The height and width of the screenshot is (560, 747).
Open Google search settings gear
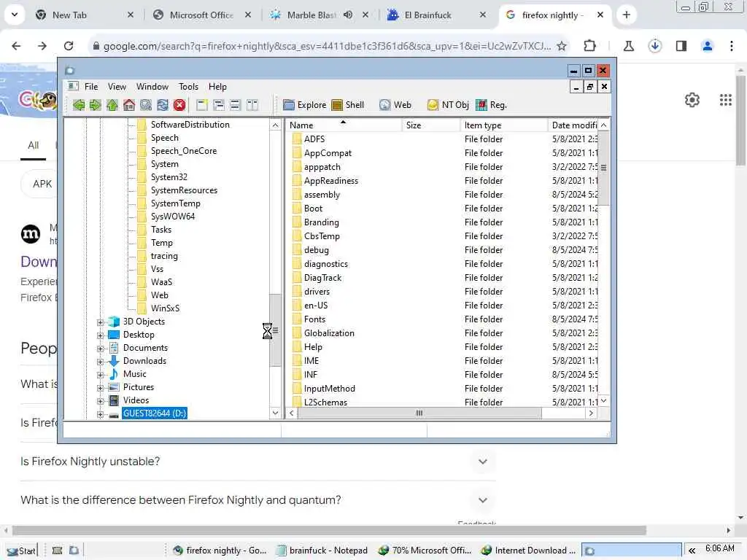tap(692, 100)
